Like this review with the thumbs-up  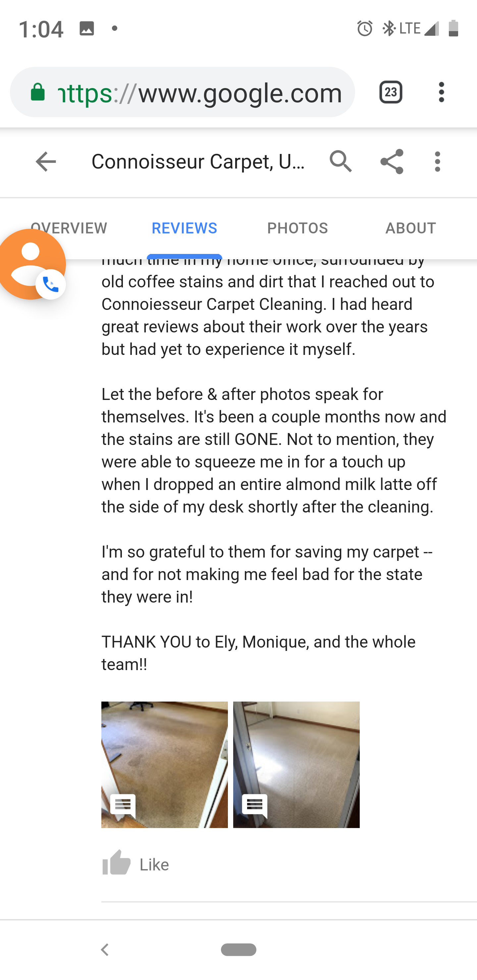coord(117,863)
